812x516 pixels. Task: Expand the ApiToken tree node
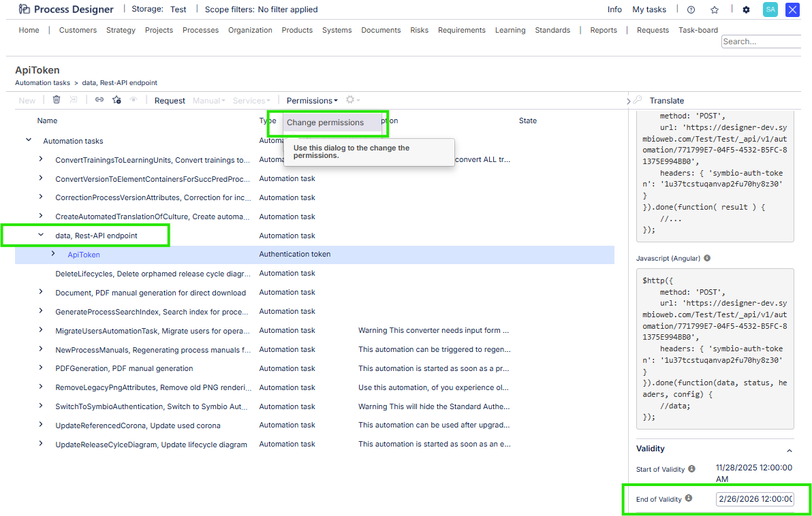53,254
